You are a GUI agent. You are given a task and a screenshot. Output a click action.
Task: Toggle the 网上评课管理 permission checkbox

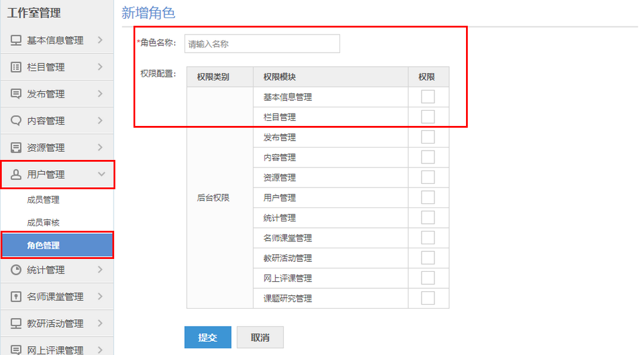point(428,278)
